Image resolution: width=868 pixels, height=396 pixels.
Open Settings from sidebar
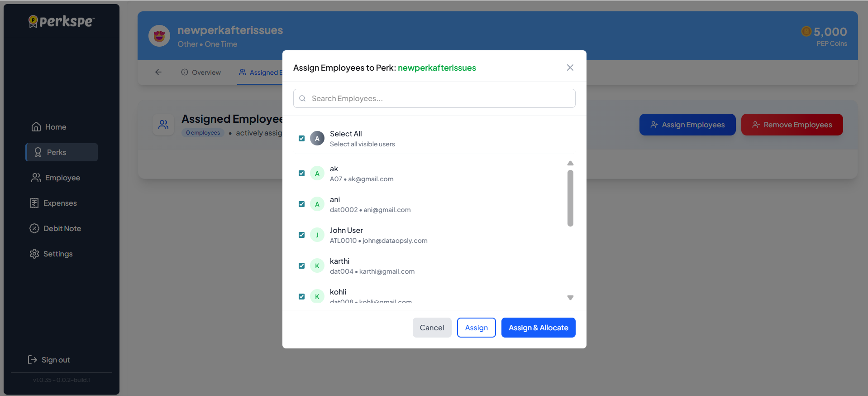pyautogui.click(x=51, y=254)
